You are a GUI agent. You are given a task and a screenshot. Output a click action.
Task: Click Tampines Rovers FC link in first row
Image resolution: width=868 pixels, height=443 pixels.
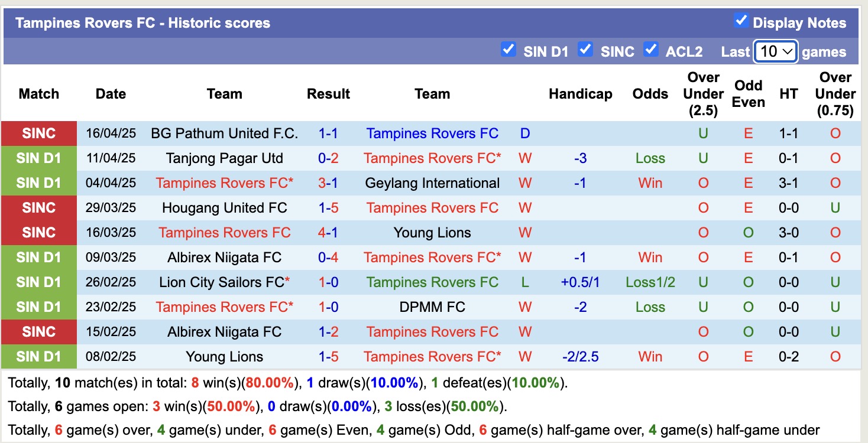coord(432,133)
